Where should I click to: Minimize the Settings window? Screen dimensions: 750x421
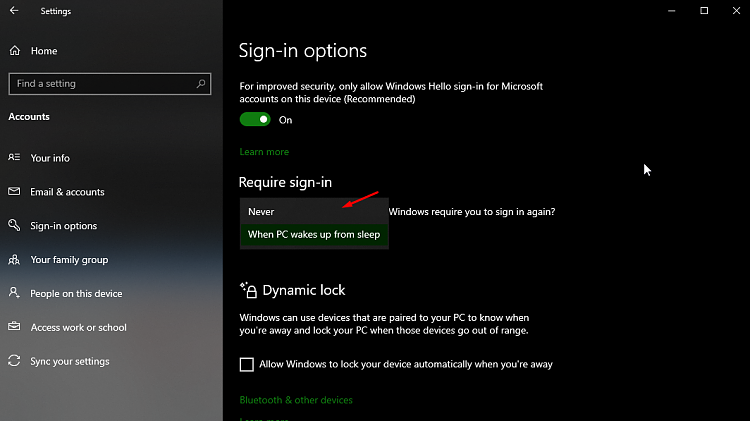672,11
